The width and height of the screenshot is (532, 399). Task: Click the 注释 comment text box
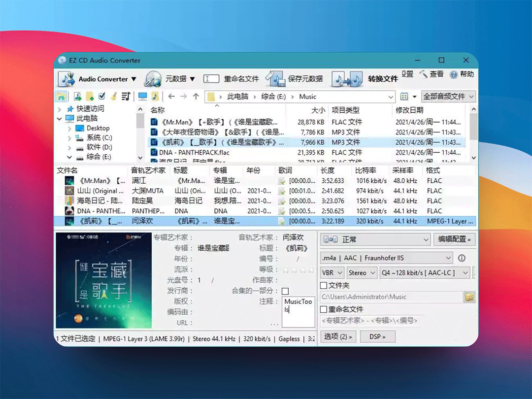298,312
